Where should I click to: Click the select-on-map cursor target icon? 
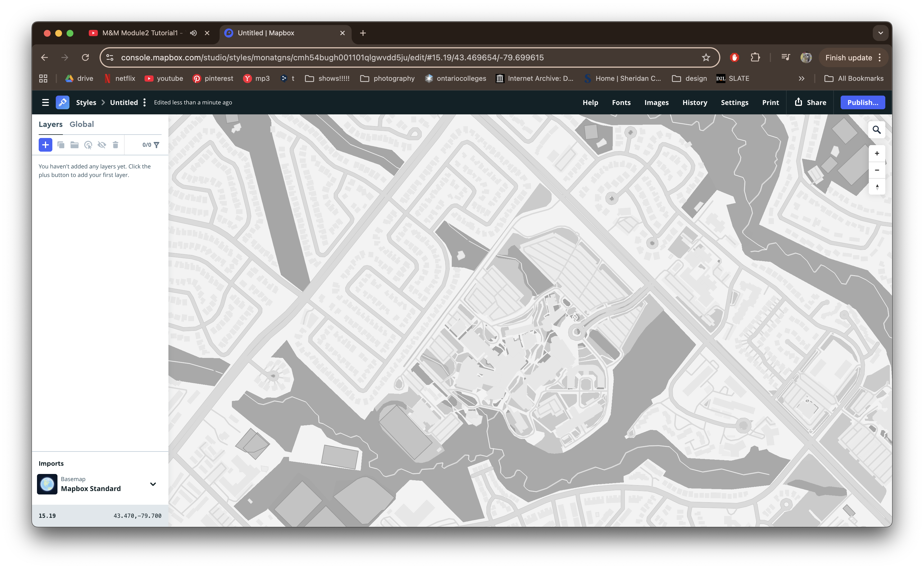(x=88, y=145)
